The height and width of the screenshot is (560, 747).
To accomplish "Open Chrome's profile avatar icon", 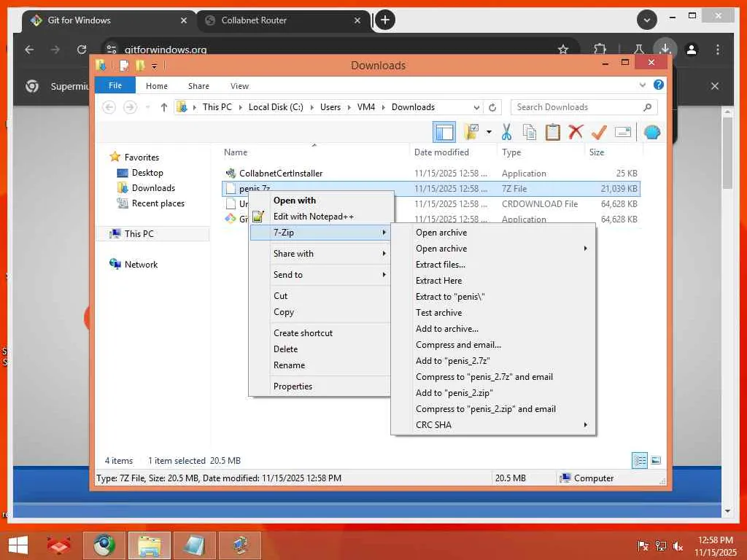I will (692, 50).
